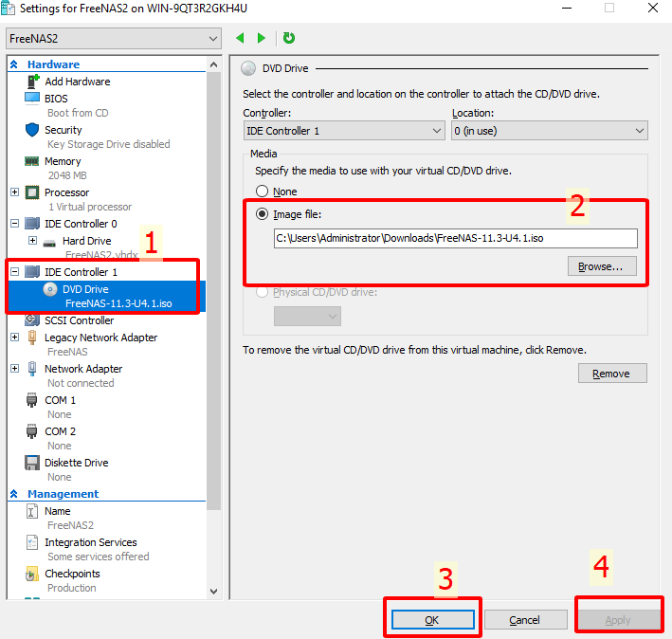Select the Image file radio button
672x639 pixels.
tap(262, 214)
